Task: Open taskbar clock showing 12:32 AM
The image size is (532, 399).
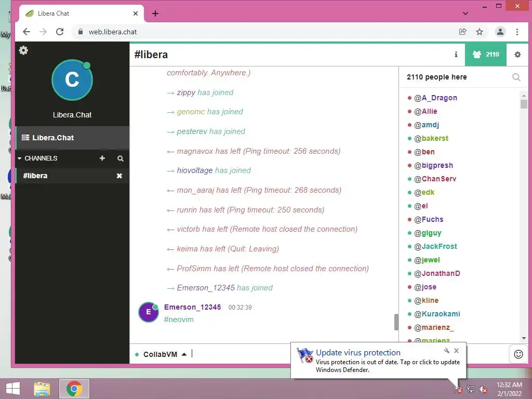Action: coord(509,389)
